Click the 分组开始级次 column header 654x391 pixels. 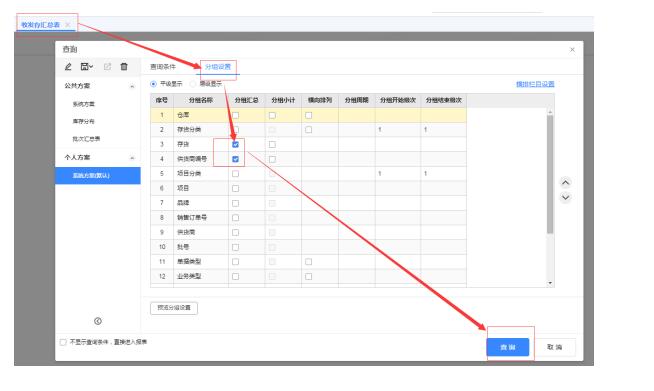(x=398, y=101)
